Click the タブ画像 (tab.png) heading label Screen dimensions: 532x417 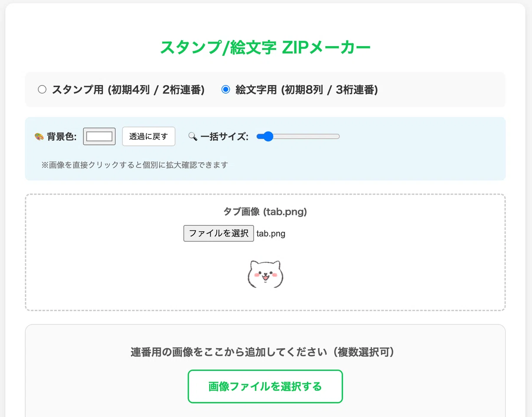tap(265, 212)
